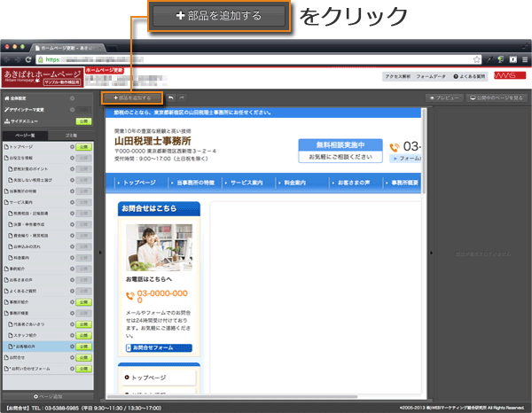Open gear icon for お問い合わせフォーム row
Viewport: 532px width, 413px height.
point(72,369)
